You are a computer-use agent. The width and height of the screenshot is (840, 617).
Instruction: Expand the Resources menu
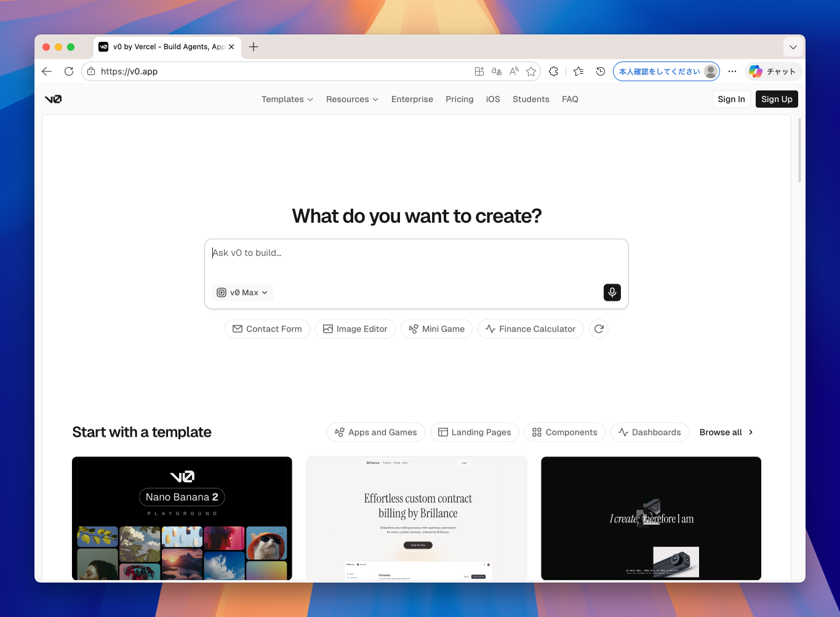pyautogui.click(x=352, y=99)
